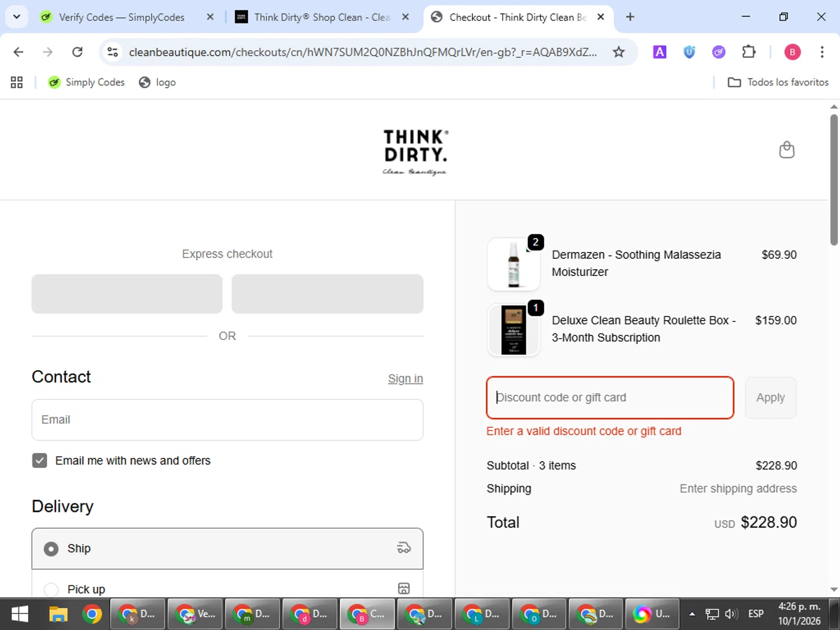Click the first express checkout button
Screen dimensions: 840x630
point(127,294)
